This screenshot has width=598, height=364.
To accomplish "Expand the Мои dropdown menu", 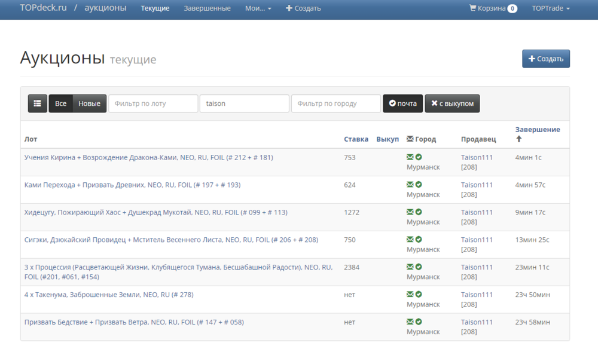I will click(x=258, y=8).
